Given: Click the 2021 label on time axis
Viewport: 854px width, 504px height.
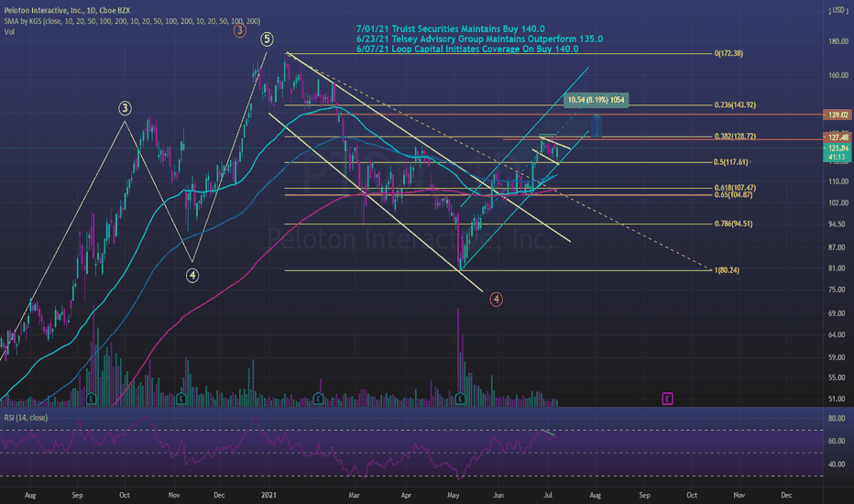Looking at the screenshot, I should (268, 495).
